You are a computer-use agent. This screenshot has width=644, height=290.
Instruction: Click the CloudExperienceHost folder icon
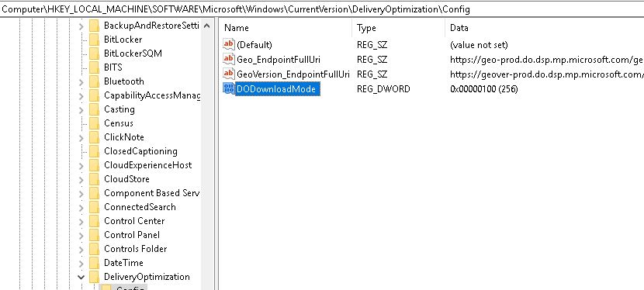[x=94, y=165]
